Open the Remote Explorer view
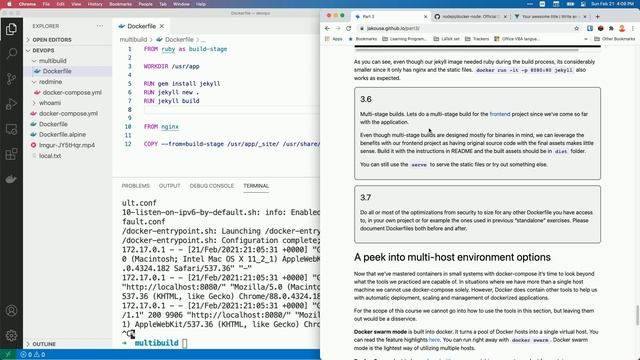Image resolution: width=640 pixels, height=360 pixels. [x=11, y=129]
